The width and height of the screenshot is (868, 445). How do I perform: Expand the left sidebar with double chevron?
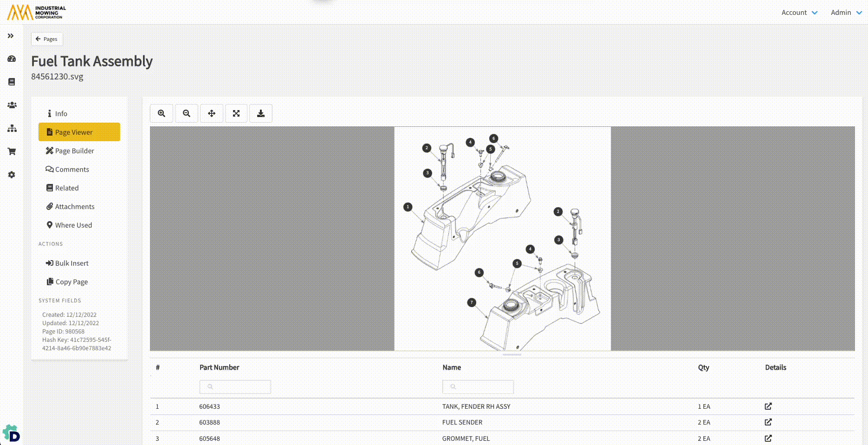[11, 36]
